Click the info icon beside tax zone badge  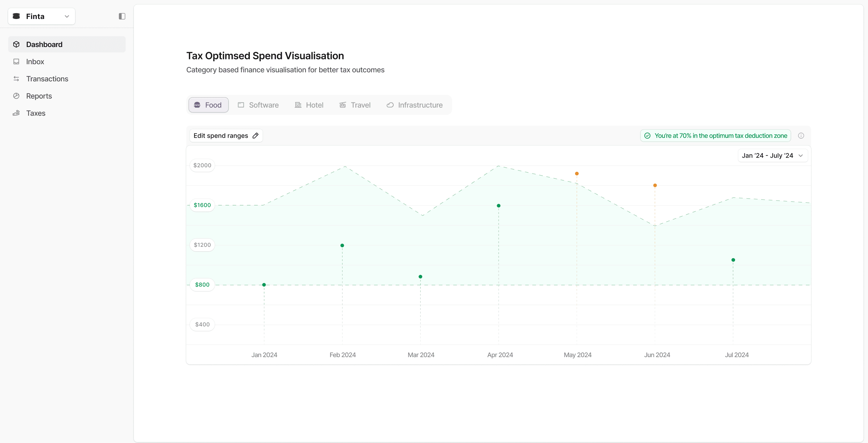[801, 135]
